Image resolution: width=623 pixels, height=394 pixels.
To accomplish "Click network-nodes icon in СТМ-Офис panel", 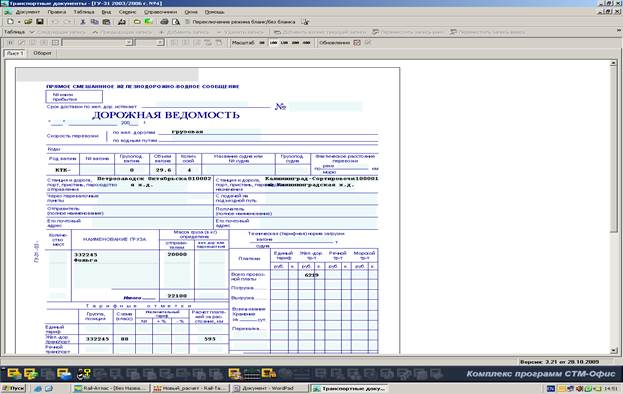I will (84, 373).
